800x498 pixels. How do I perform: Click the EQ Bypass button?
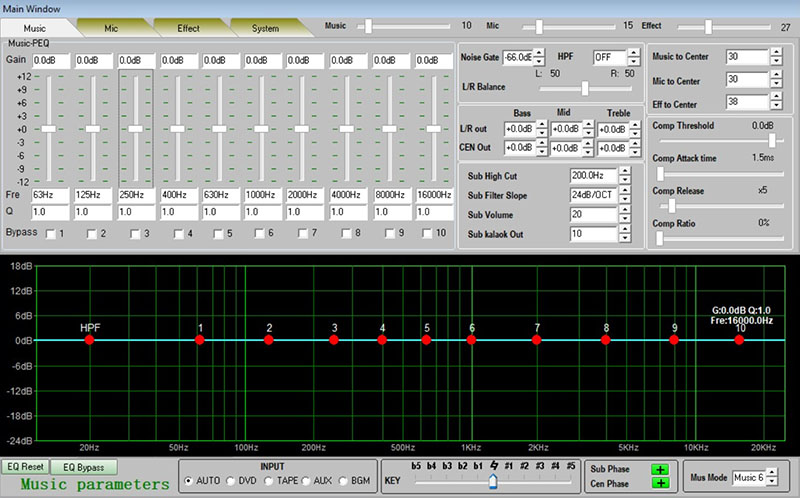(x=84, y=467)
